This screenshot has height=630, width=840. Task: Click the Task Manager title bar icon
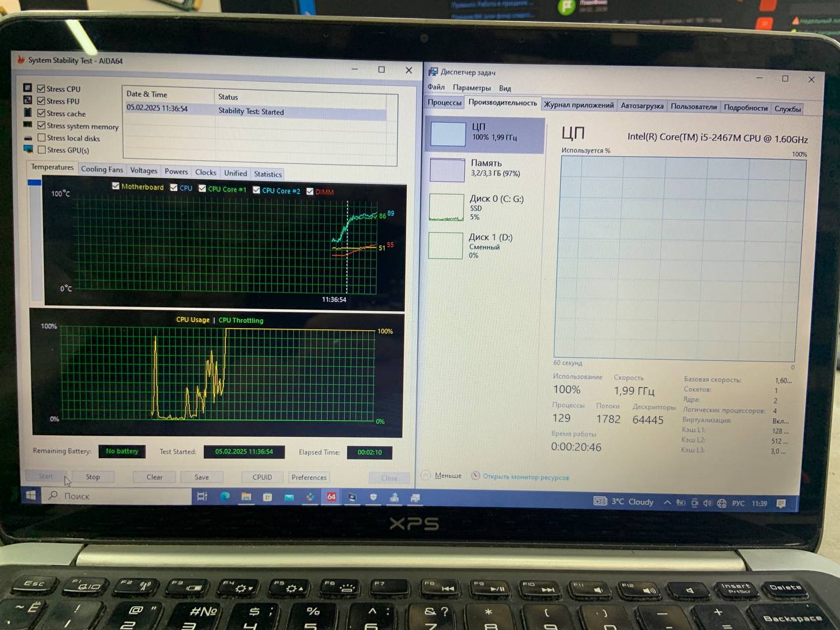coord(433,72)
